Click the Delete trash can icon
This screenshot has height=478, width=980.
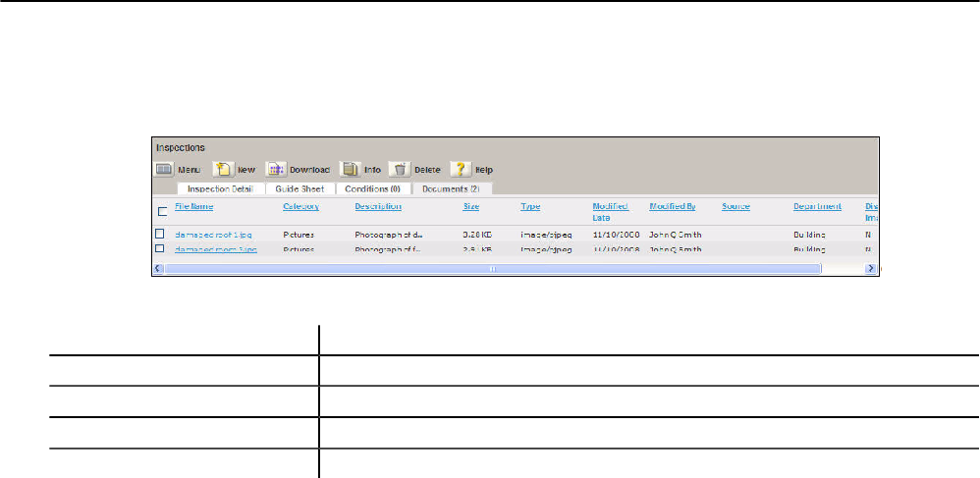click(x=399, y=170)
